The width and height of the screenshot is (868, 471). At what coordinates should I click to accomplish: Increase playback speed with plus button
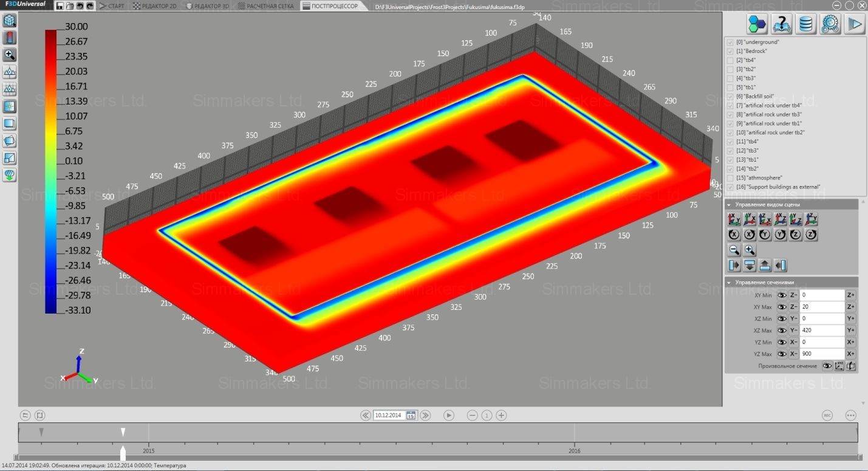point(501,415)
